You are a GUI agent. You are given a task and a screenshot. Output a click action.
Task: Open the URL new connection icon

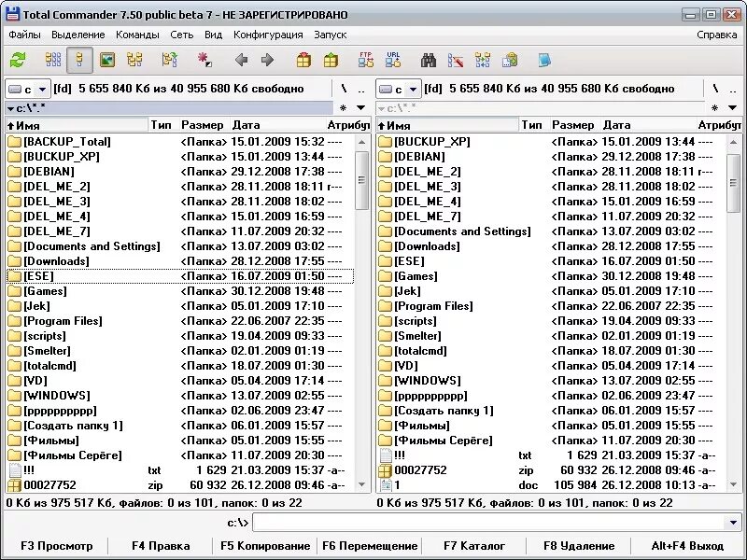(x=393, y=60)
